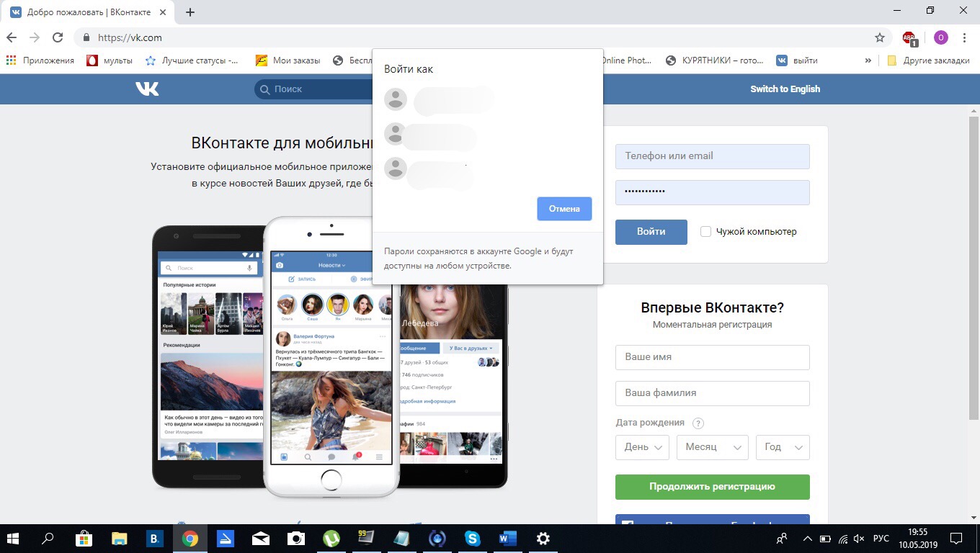
Task: Click the РУС language indicator
Action: (x=881, y=539)
